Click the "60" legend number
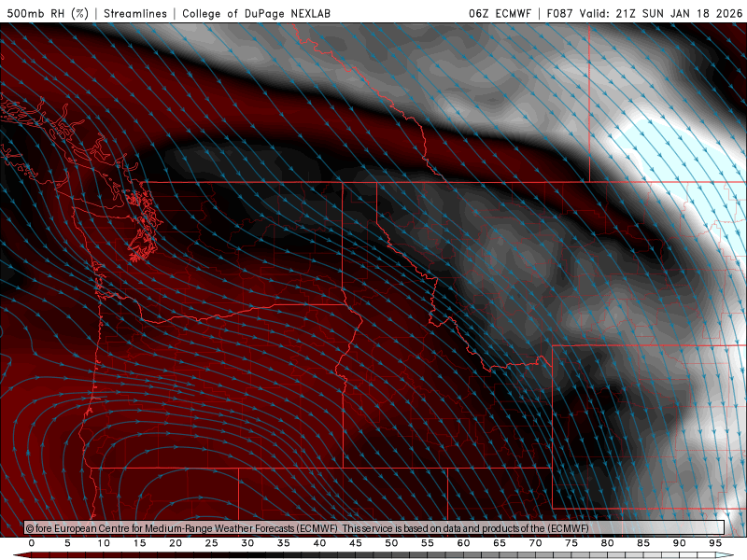The width and height of the screenshot is (747, 560). point(463,543)
